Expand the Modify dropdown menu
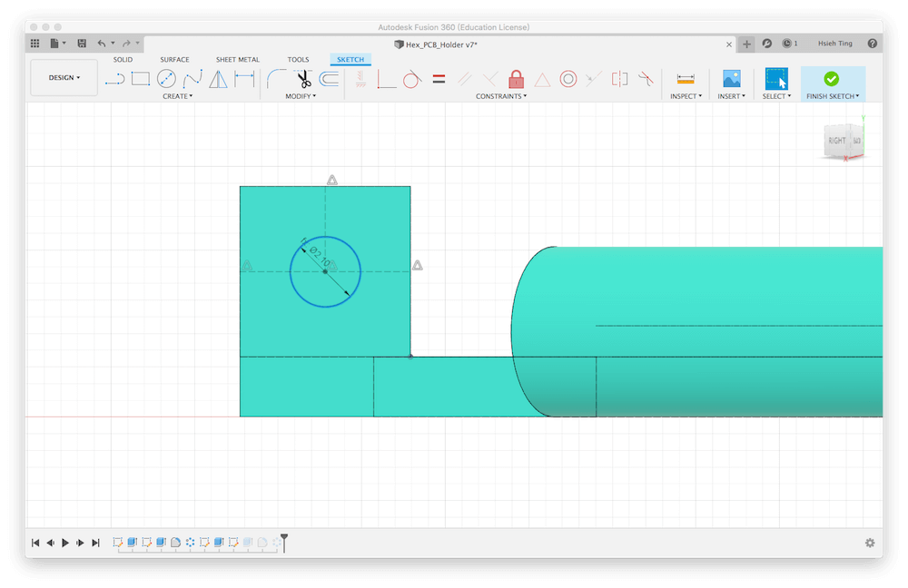Viewport: 908px width, 588px height. 301,96
